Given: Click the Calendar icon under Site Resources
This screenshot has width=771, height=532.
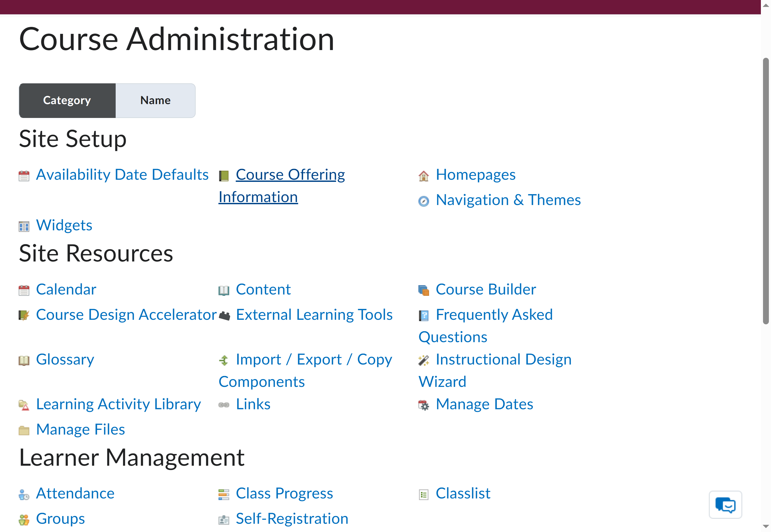Looking at the screenshot, I should [x=24, y=290].
